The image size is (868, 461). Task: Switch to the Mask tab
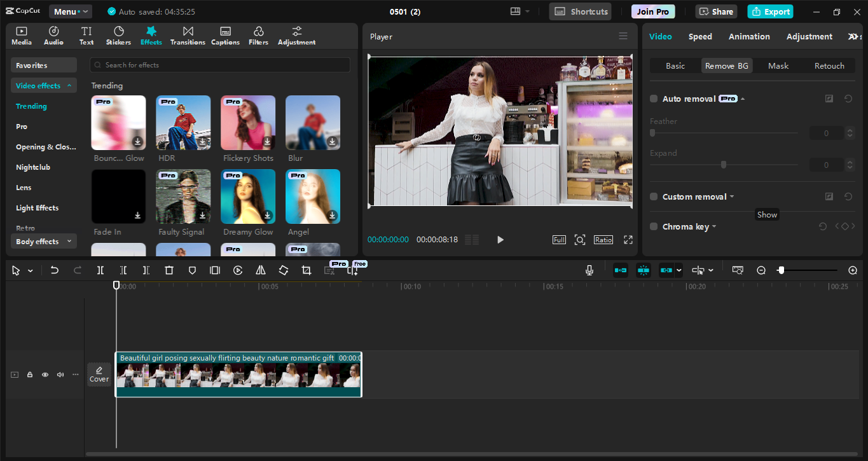(x=778, y=65)
